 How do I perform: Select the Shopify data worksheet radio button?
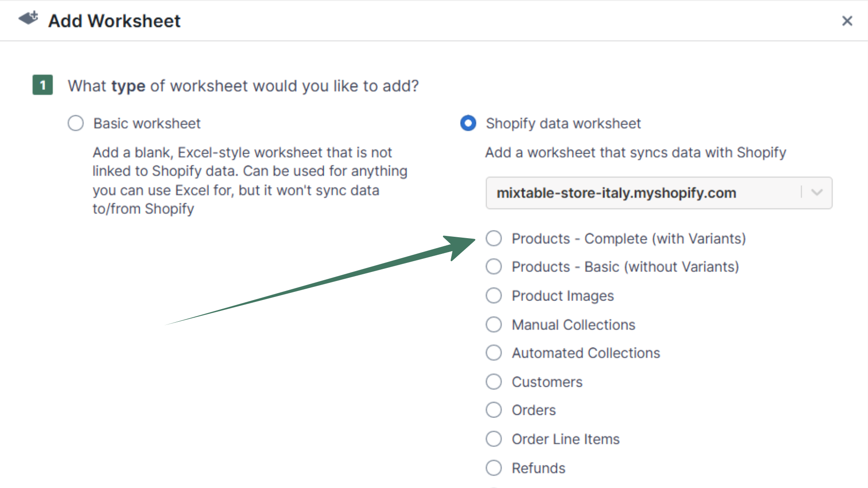pos(468,123)
